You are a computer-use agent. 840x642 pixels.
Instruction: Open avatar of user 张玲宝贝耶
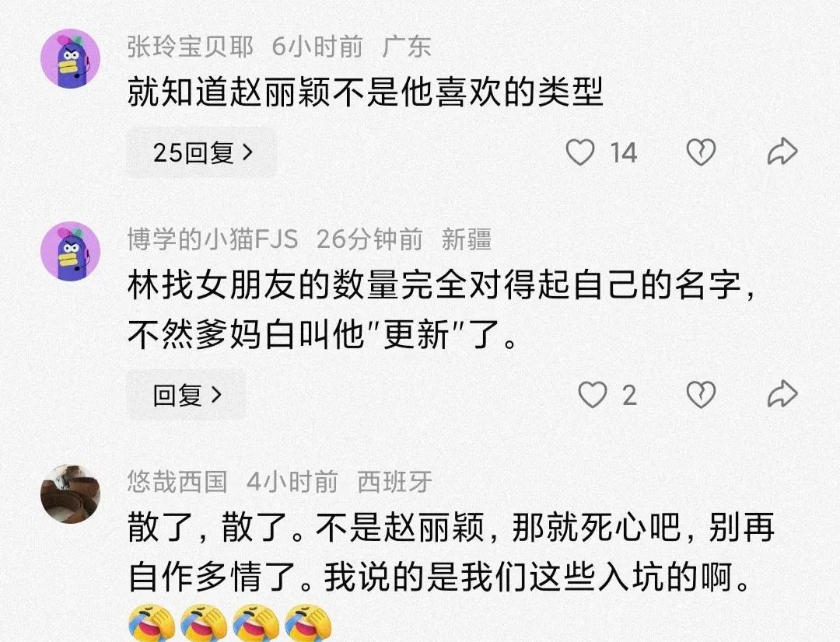(x=70, y=58)
